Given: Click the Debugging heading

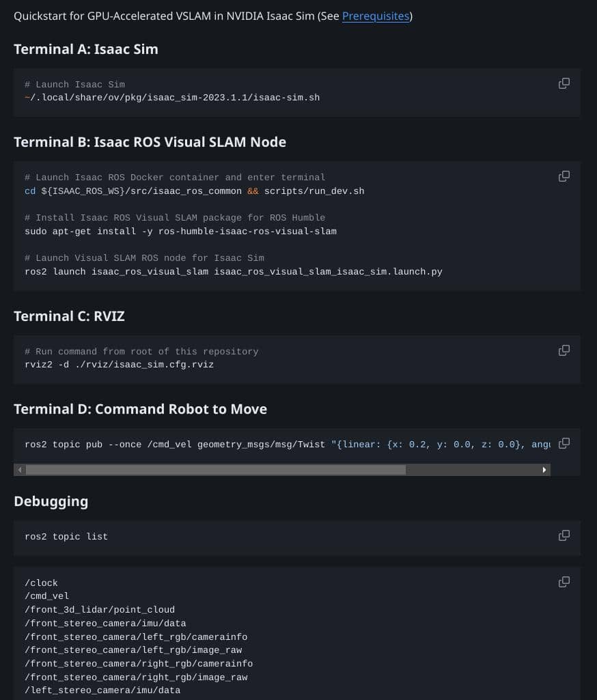Looking at the screenshot, I should tap(51, 501).
